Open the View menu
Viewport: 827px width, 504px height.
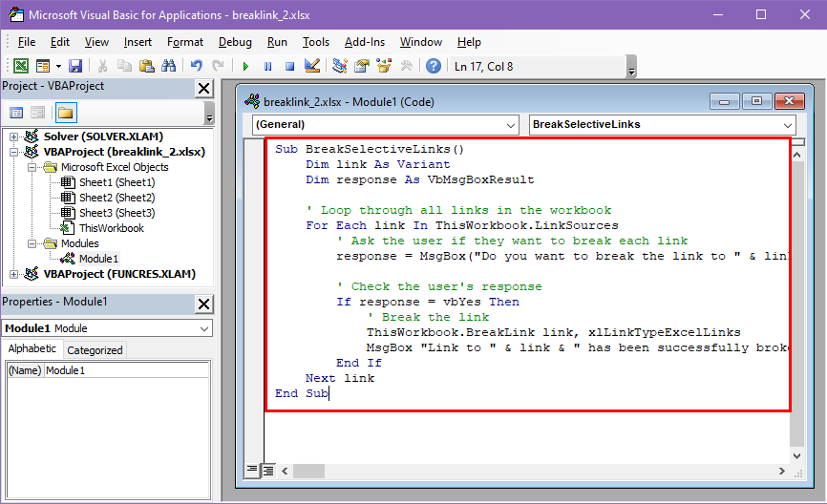coord(96,42)
